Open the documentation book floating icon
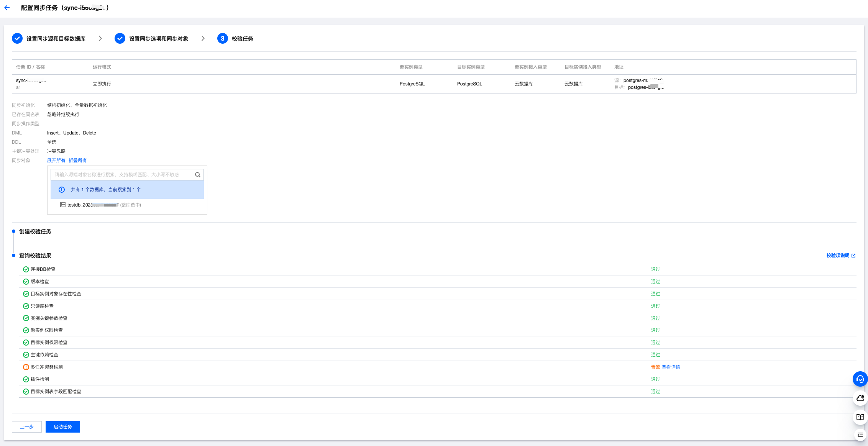This screenshot has height=446, width=868. pyautogui.click(x=860, y=417)
